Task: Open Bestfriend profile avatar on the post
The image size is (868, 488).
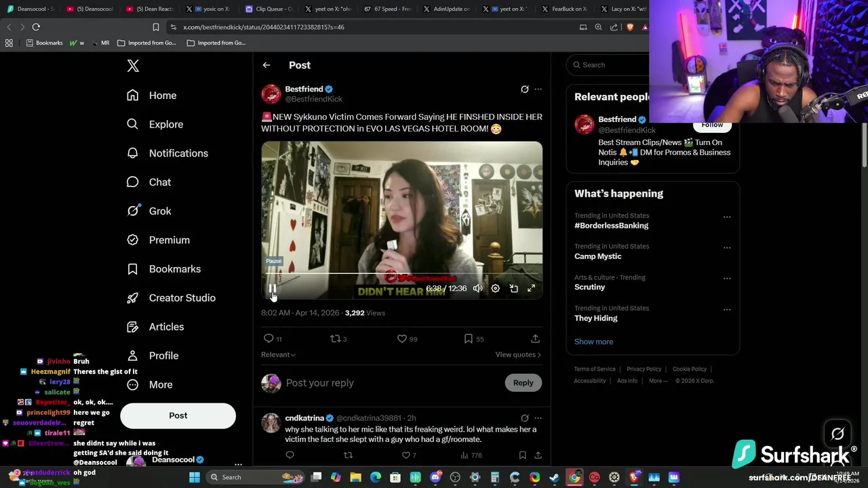Action: (271, 94)
